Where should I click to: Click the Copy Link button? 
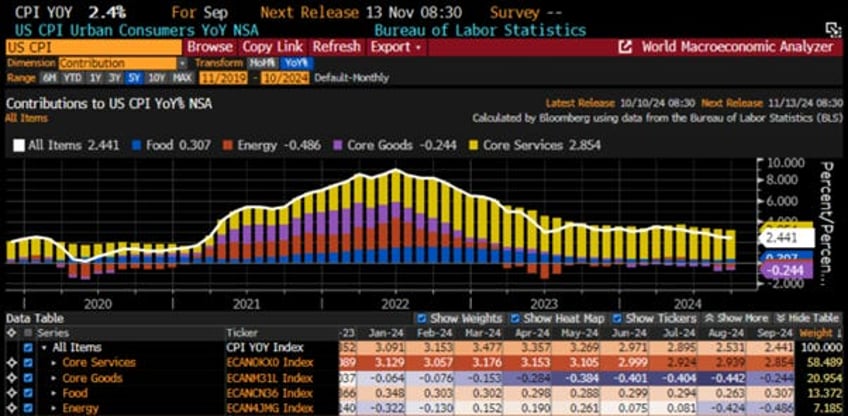click(x=273, y=47)
